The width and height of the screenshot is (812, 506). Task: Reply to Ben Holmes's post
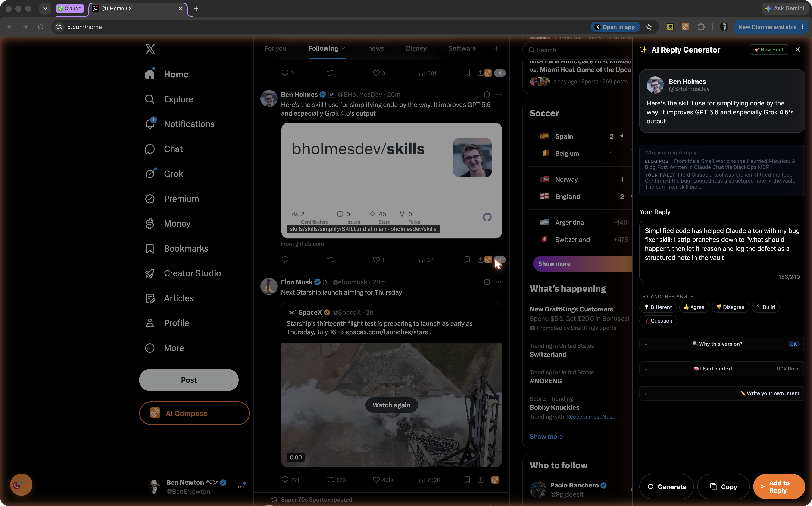point(285,260)
